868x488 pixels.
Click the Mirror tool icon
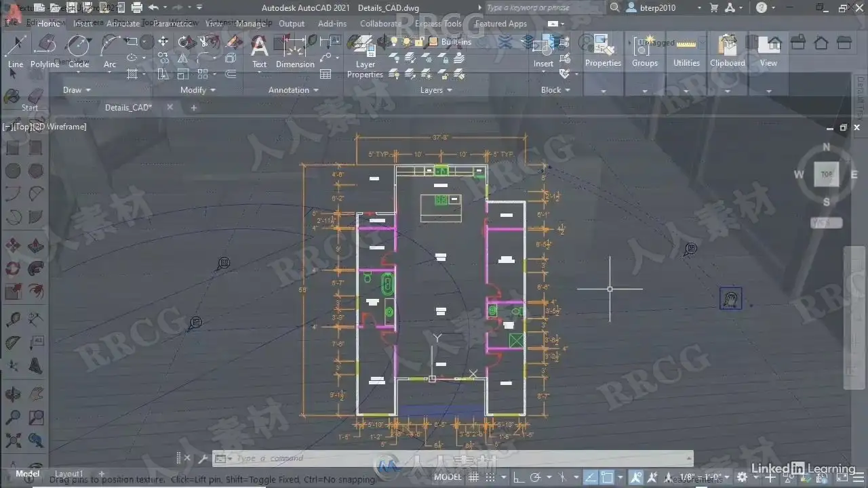coord(183,58)
